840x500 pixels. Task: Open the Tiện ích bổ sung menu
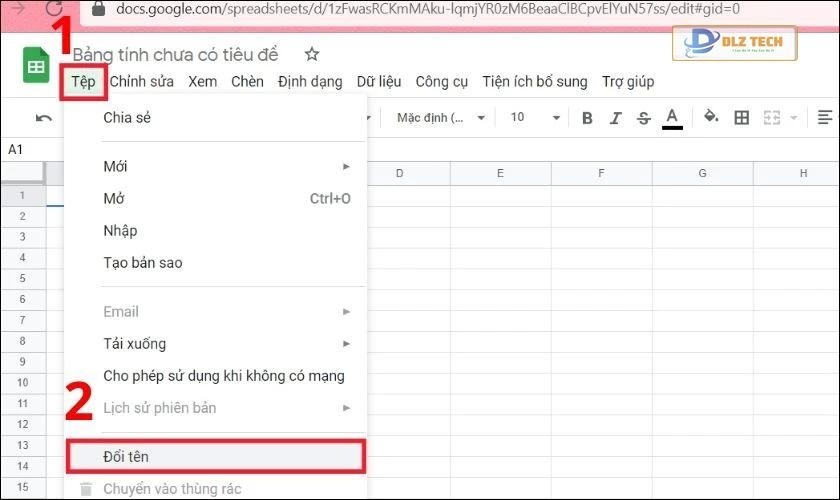coord(535,81)
